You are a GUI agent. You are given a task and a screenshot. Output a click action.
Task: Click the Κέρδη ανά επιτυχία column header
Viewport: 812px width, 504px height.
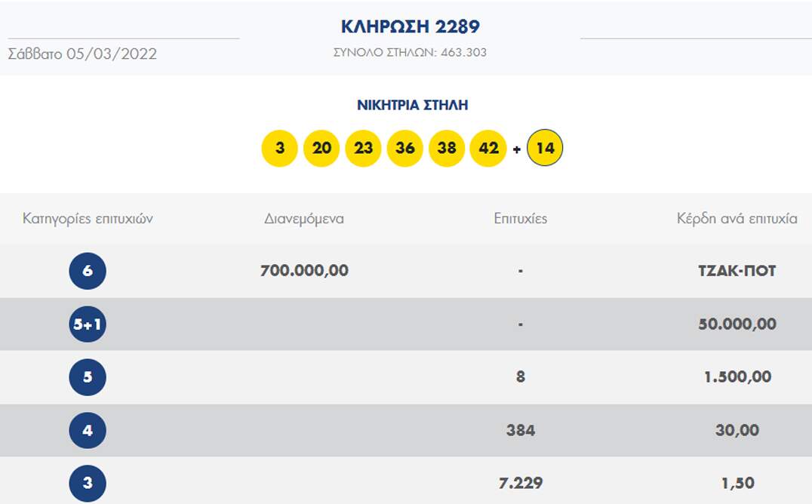[x=737, y=219]
